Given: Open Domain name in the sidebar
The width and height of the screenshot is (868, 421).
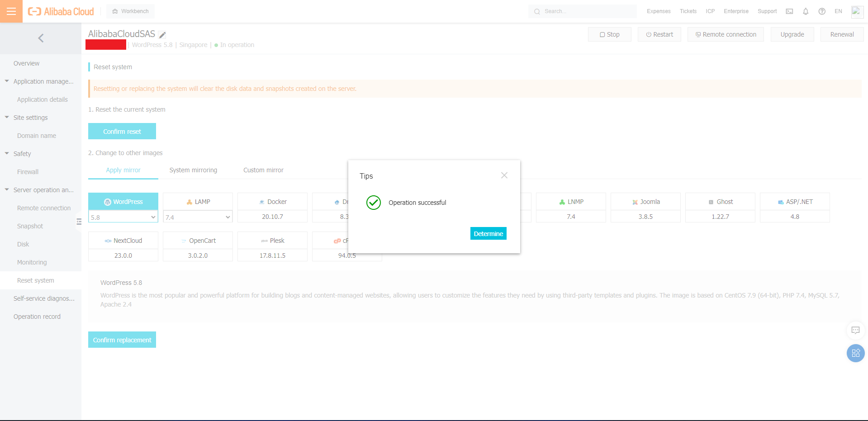Looking at the screenshot, I should click(41, 136).
